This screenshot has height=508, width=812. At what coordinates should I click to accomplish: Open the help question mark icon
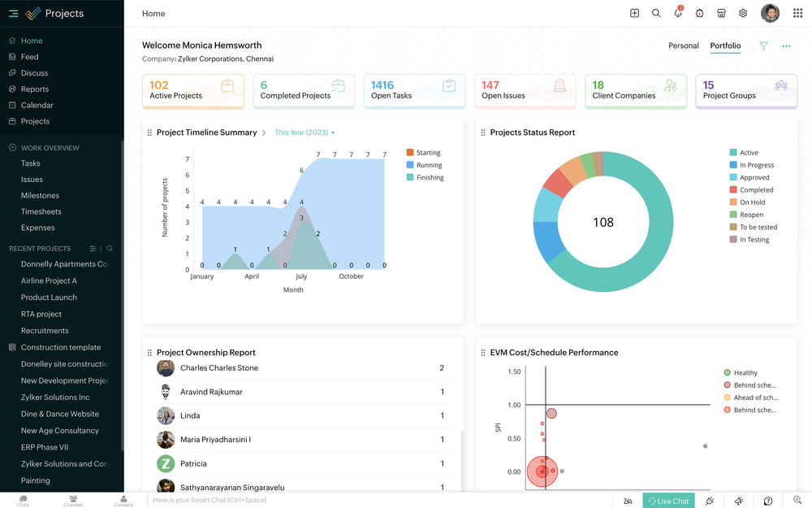click(x=768, y=501)
